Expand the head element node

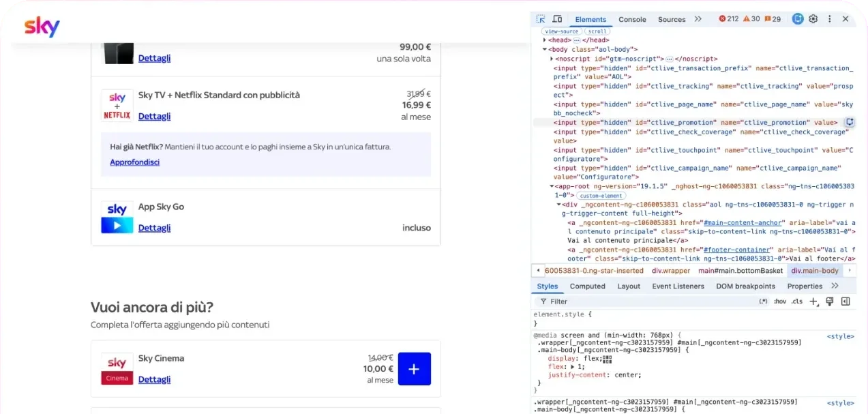point(545,40)
